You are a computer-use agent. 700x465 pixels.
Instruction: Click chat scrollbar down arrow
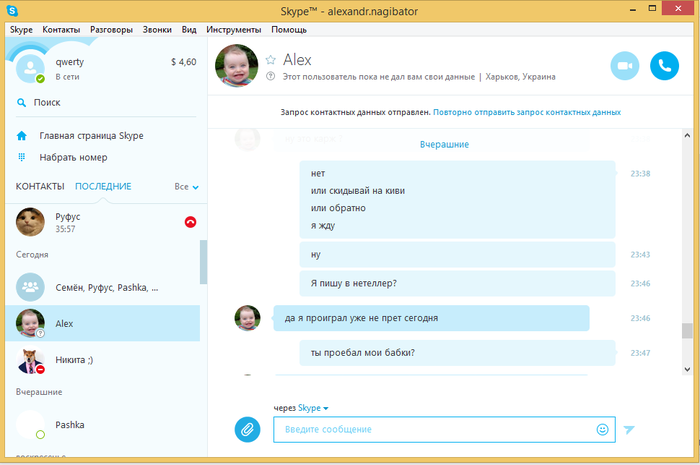pyautogui.click(x=687, y=370)
